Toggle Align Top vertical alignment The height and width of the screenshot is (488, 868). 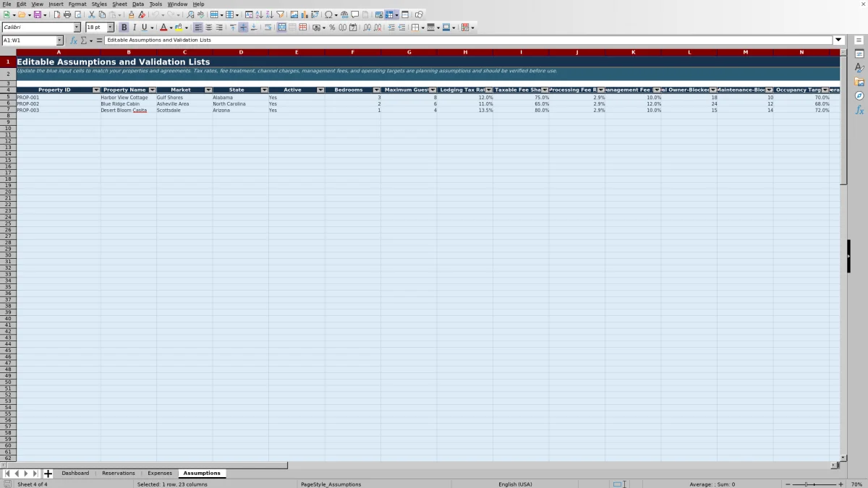pyautogui.click(x=233, y=27)
